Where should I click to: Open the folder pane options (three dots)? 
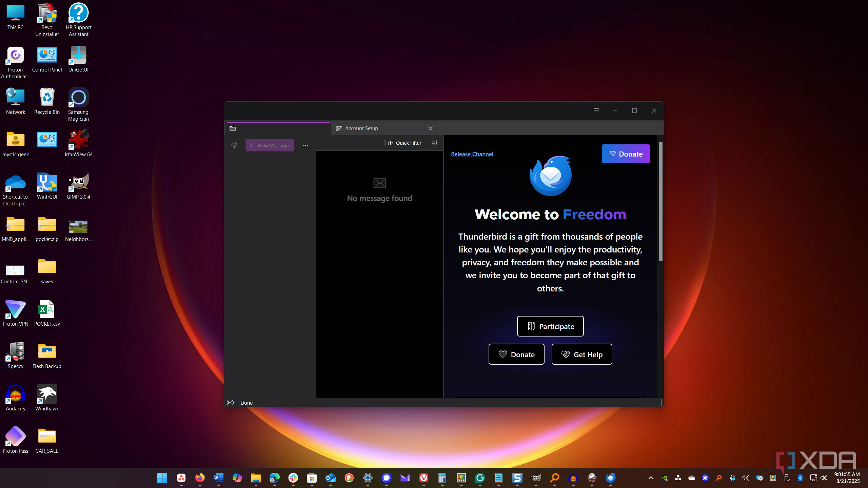tap(305, 145)
